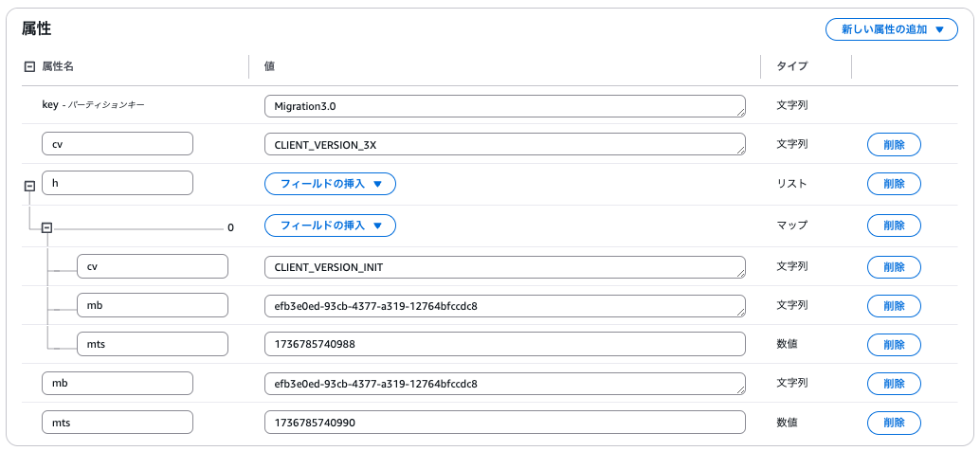Click the リスト type label

point(792,184)
